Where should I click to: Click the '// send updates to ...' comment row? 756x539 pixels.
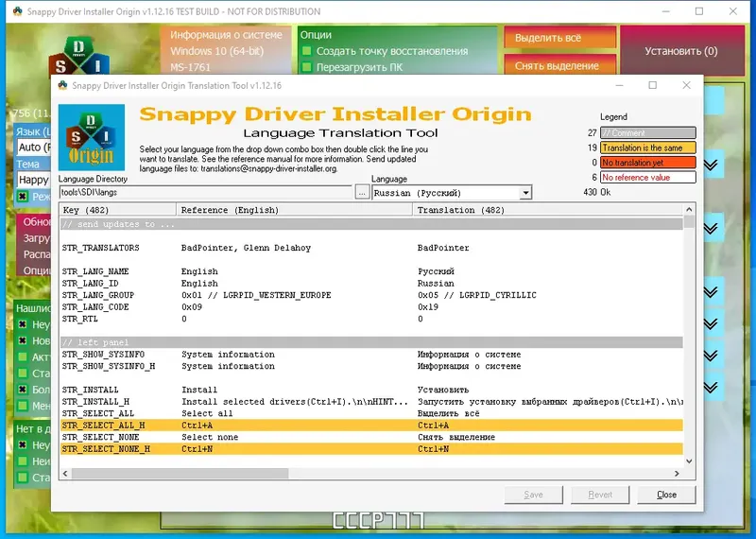[371, 224]
